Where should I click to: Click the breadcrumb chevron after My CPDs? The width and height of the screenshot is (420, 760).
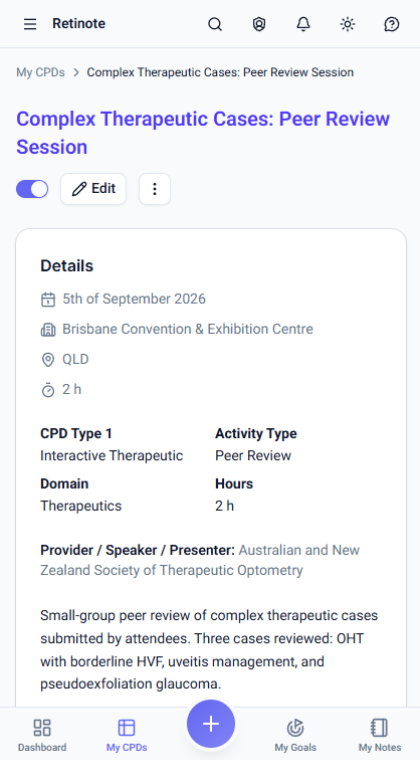point(76,73)
